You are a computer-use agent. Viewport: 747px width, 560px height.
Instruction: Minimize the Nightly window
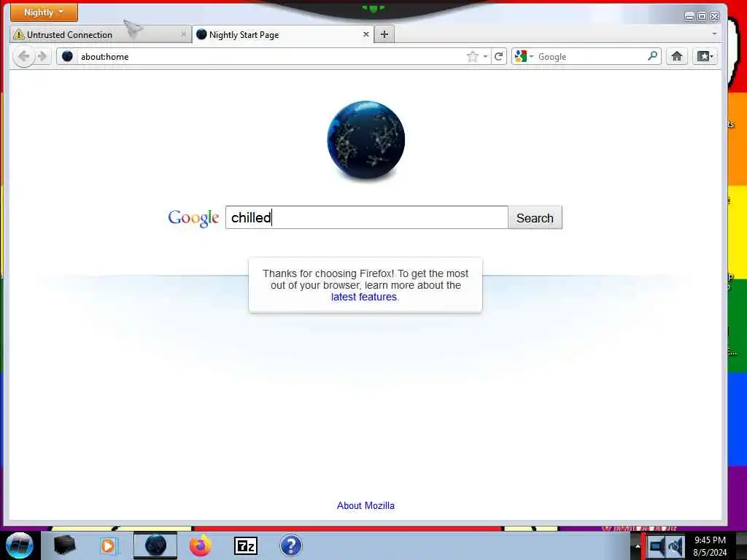[689, 17]
